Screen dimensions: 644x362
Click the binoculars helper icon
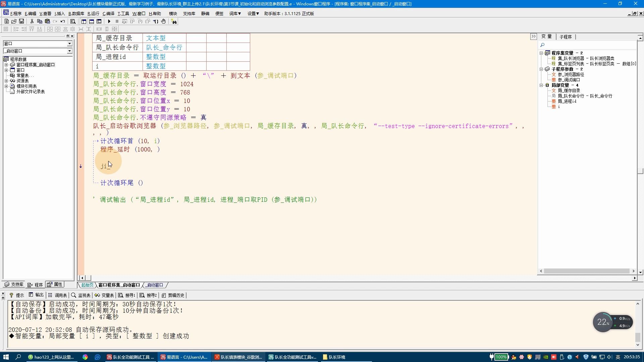174,21
